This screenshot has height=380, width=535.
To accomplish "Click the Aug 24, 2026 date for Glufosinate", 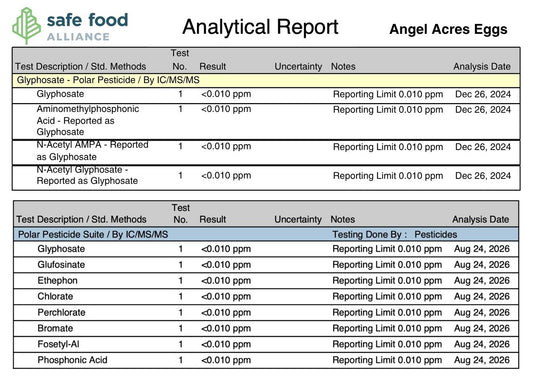I will [x=482, y=265].
